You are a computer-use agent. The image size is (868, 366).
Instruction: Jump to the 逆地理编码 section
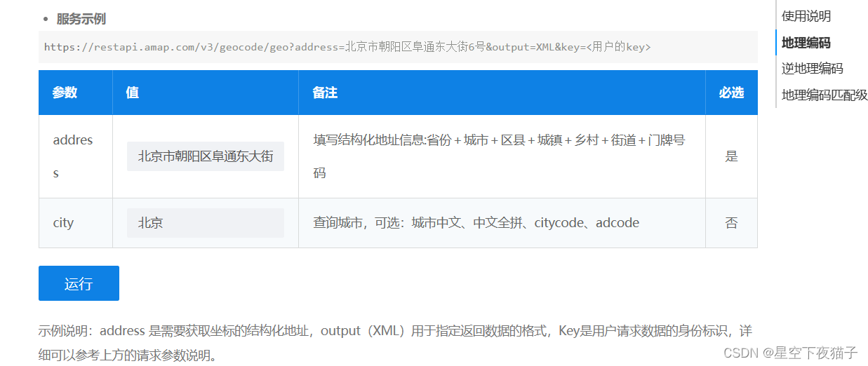[812, 69]
